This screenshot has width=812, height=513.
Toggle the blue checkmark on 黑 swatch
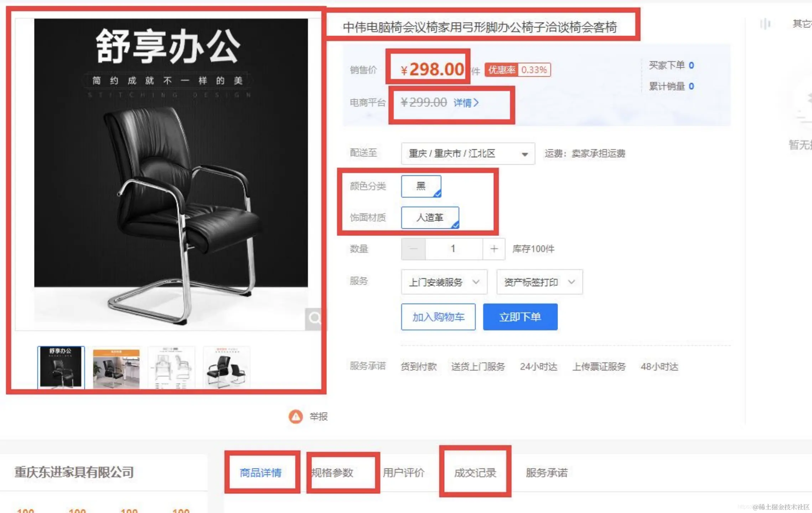tap(438, 194)
